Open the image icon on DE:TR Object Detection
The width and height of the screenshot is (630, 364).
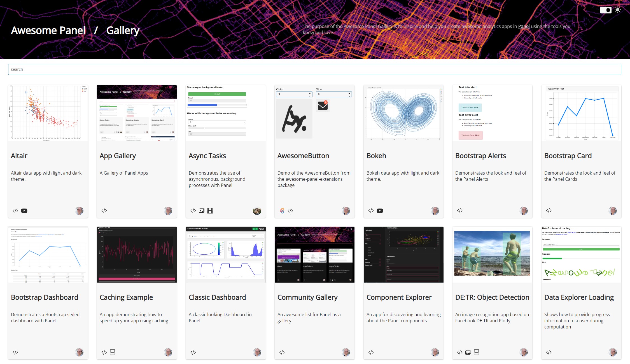pyautogui.click(x=468, y=352)
